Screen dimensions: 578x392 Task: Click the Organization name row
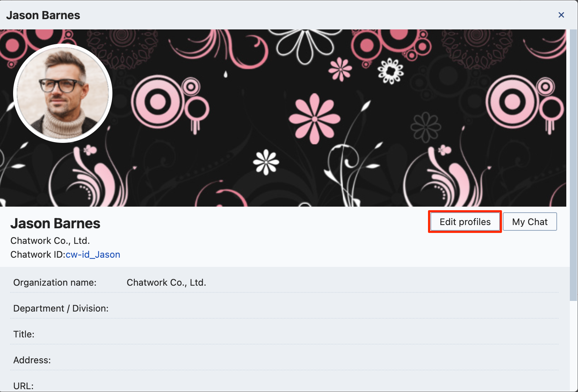click(55, 282)
